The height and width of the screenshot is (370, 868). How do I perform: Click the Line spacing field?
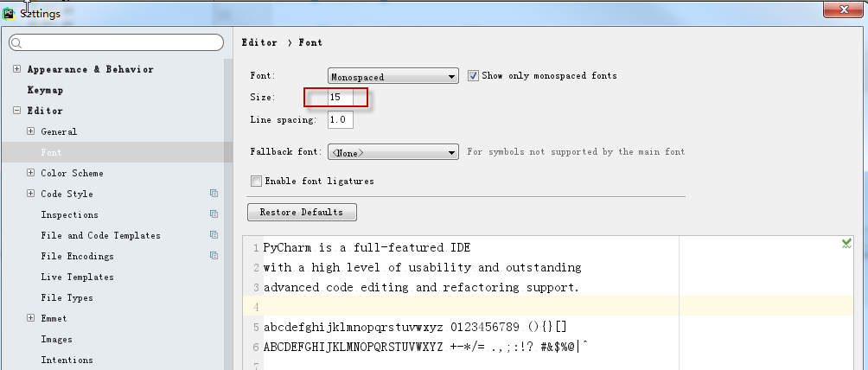(x=341, y=120)
